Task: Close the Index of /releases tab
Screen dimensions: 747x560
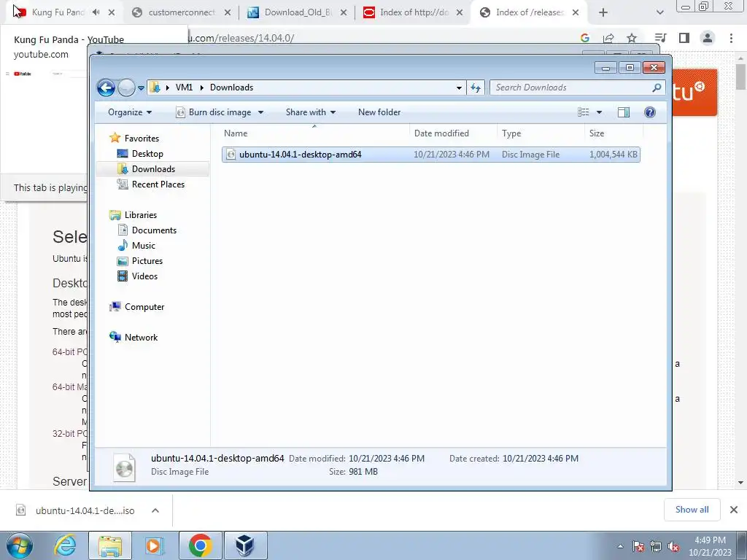Action: [x=576, y=12]
